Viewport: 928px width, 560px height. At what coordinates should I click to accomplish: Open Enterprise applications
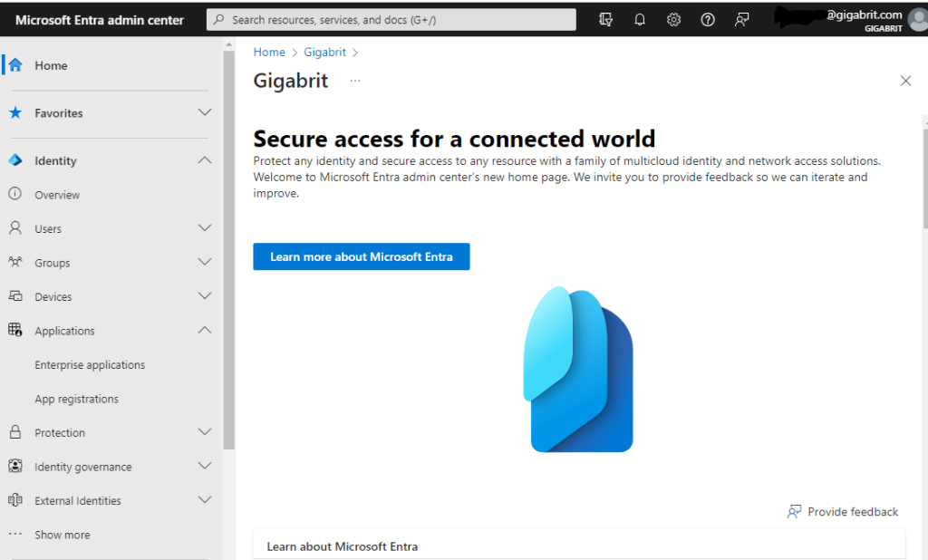pyautogui.click(x=90, y=364)
